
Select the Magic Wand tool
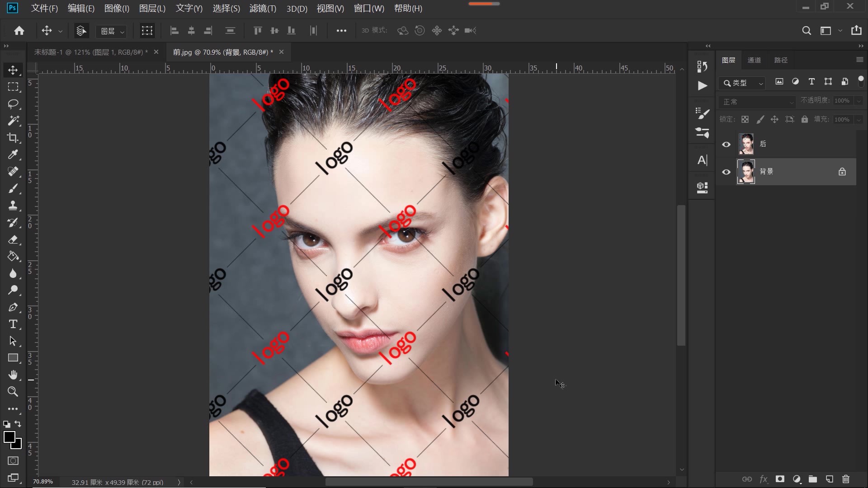tap(13, 121)
